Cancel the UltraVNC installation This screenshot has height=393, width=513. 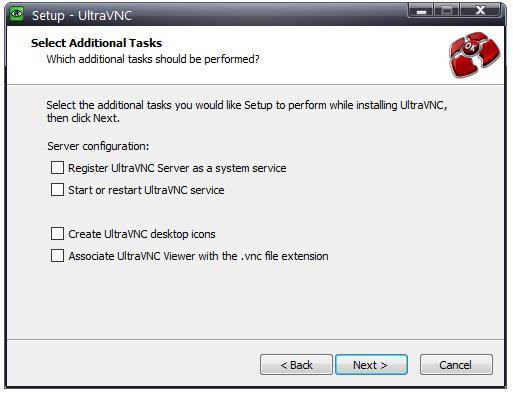tap(456, 365)
